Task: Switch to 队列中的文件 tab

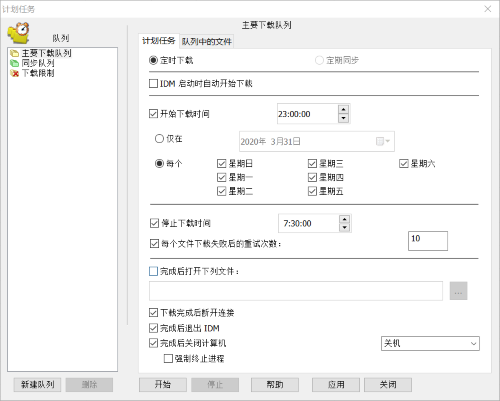Action: (x=206, y=41)
